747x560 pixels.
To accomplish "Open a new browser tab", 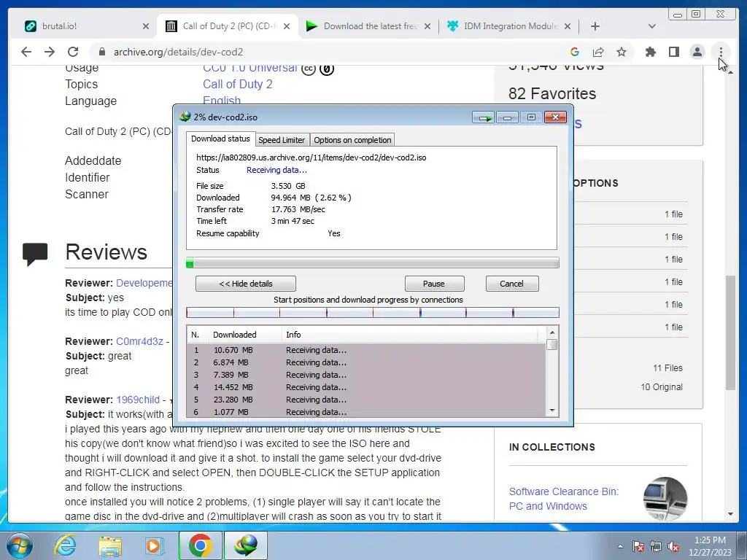I will coord(595,26).
